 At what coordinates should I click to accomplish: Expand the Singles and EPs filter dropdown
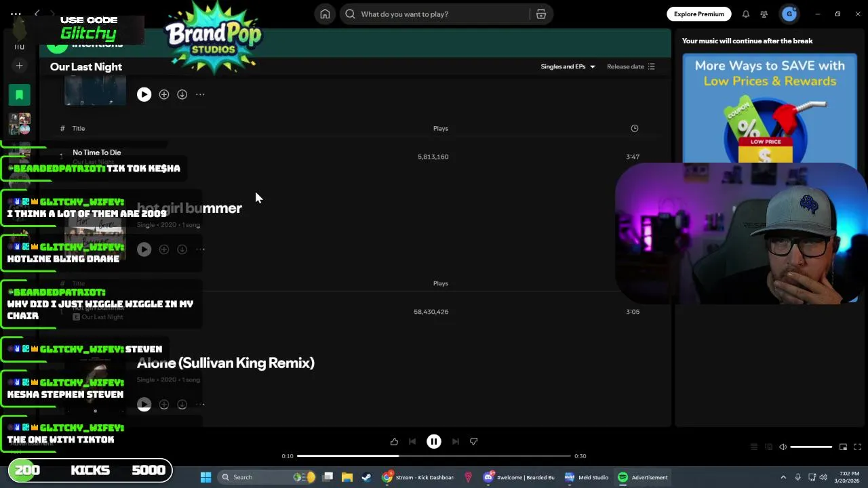568,66
